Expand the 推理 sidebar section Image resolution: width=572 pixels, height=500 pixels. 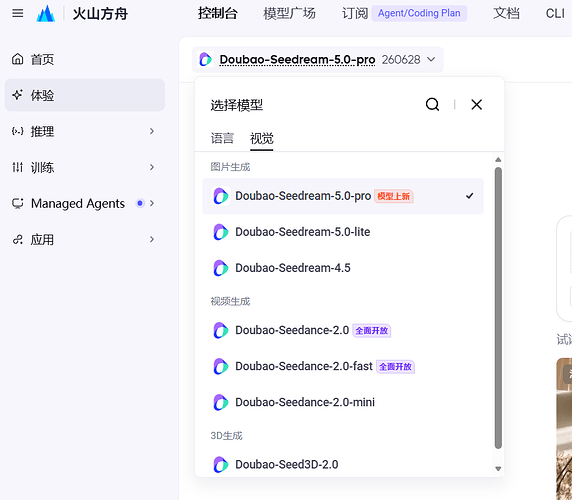pyautogui.click(x=152, y=131)
